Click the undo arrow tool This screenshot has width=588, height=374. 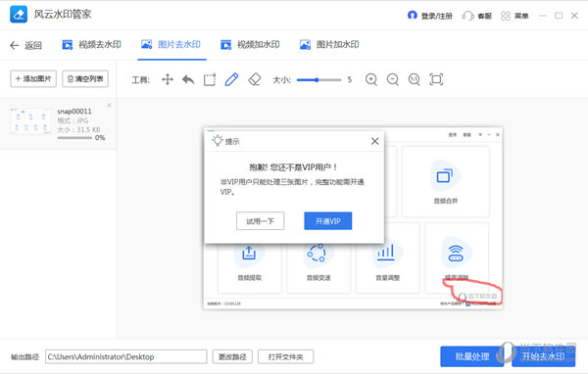(x=188, y=79)
